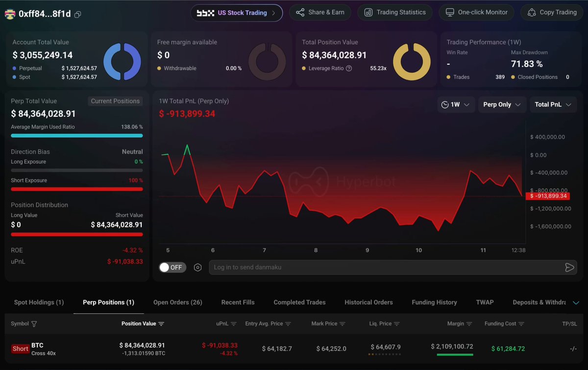The height and width of the screenshot is (370, 588).
Task: Switch to the TWAP tab
Action: click(485, 302)
